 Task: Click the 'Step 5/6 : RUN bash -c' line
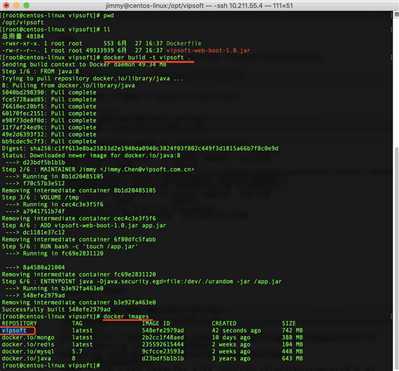pyautogui.click(x=70, y=246)
